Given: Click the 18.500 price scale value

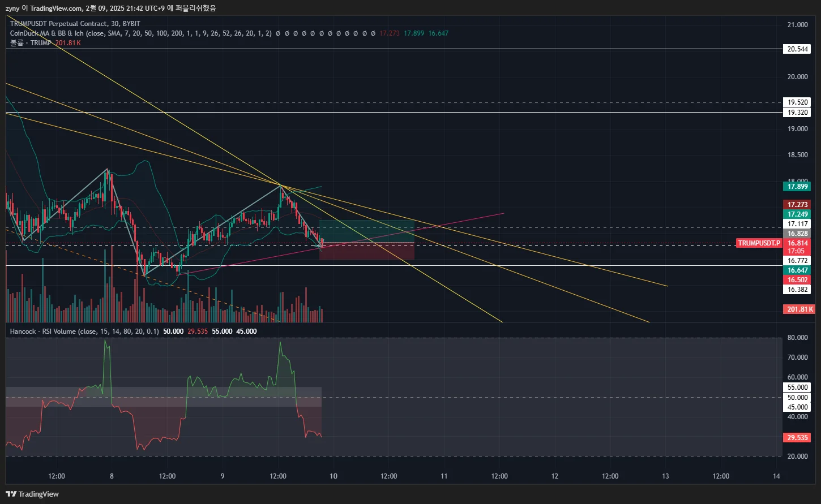Looking at the screenshot, I should [x=798, y=155].
